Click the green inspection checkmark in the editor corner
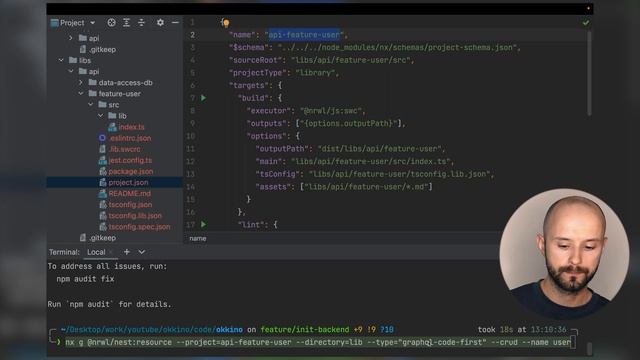Viewport: 640px width, 360px height. click(x=586, y=23)
